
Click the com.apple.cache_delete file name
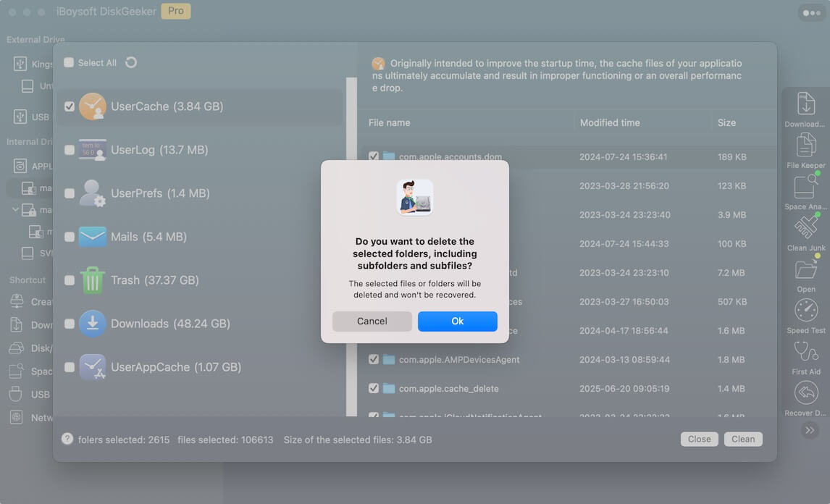click(x=448, y=389)
